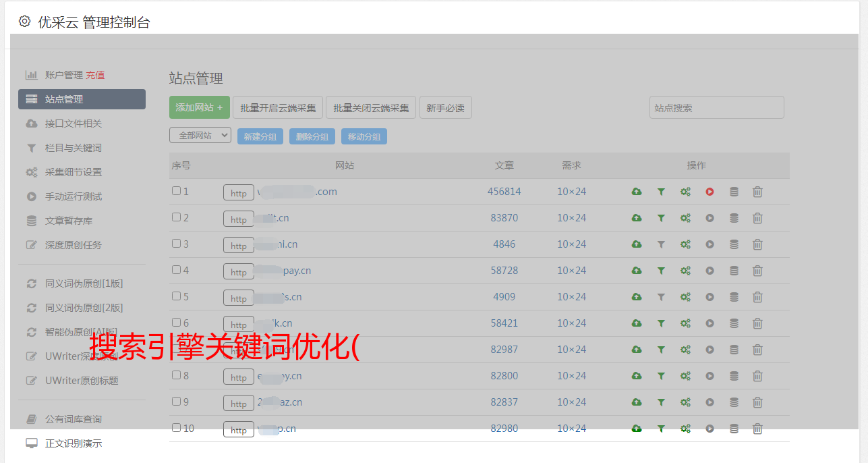Click the 删除分组 button
The height and width of the screenshot is (463, 868).
coord(312,136)
